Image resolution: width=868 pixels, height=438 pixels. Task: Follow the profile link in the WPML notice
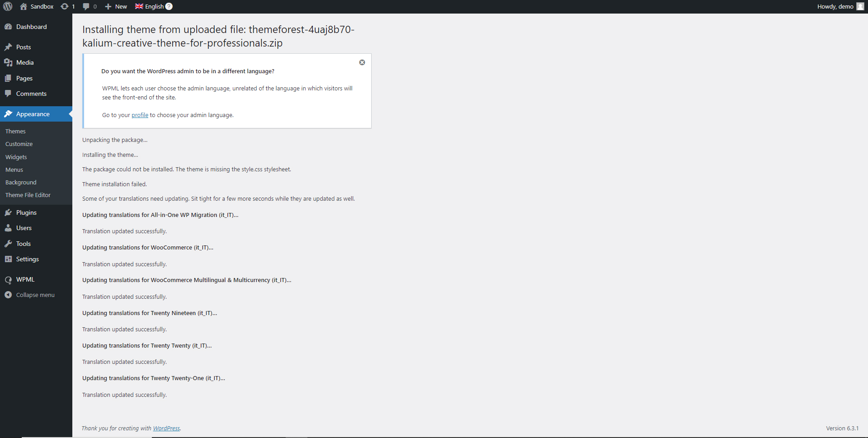140,115
